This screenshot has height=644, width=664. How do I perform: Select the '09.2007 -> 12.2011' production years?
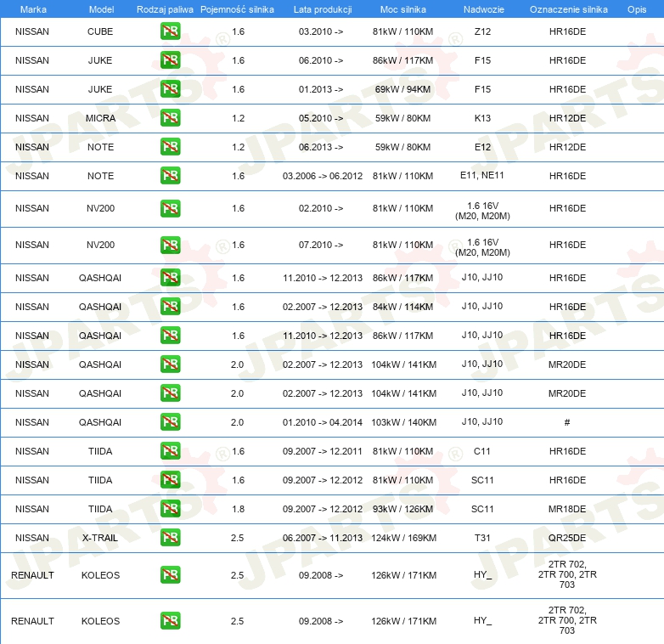pyautogui.click(x=323, y=451)
